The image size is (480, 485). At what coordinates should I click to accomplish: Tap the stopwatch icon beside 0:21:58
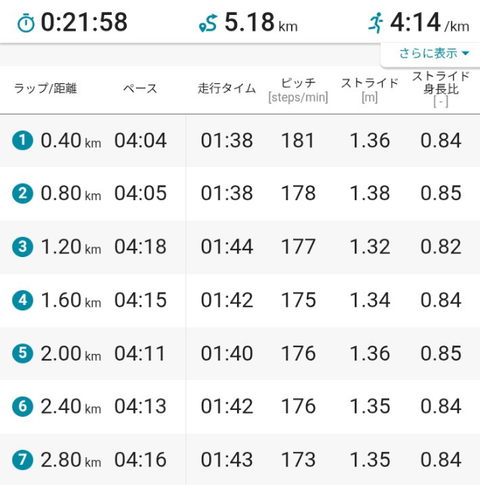(26, 23)
